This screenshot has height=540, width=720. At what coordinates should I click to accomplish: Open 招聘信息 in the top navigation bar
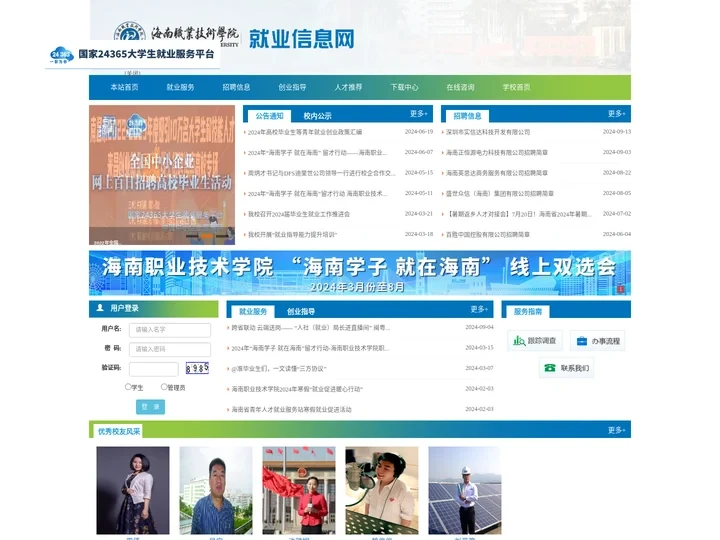236,87
